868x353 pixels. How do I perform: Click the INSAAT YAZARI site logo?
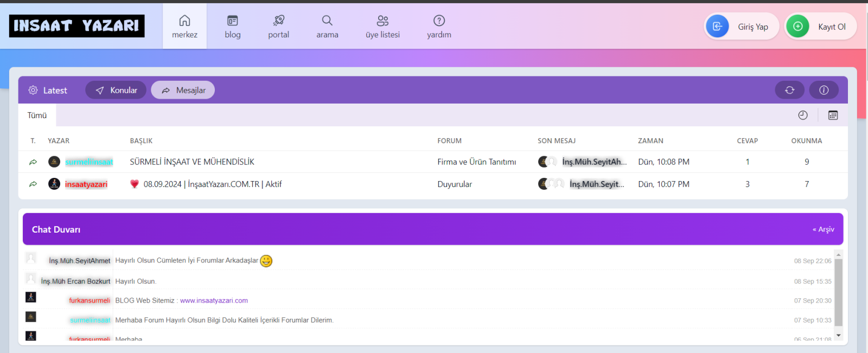77,26
